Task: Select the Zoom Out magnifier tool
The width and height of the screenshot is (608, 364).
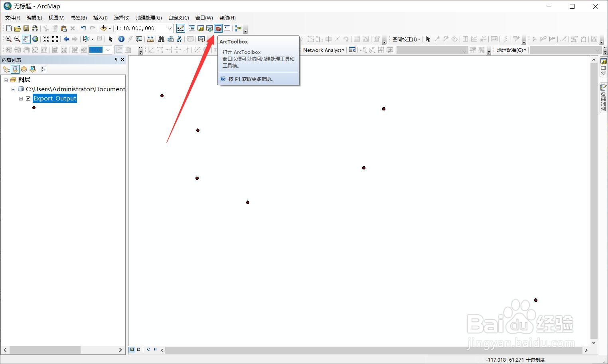Action: click(x=17, y=39)
